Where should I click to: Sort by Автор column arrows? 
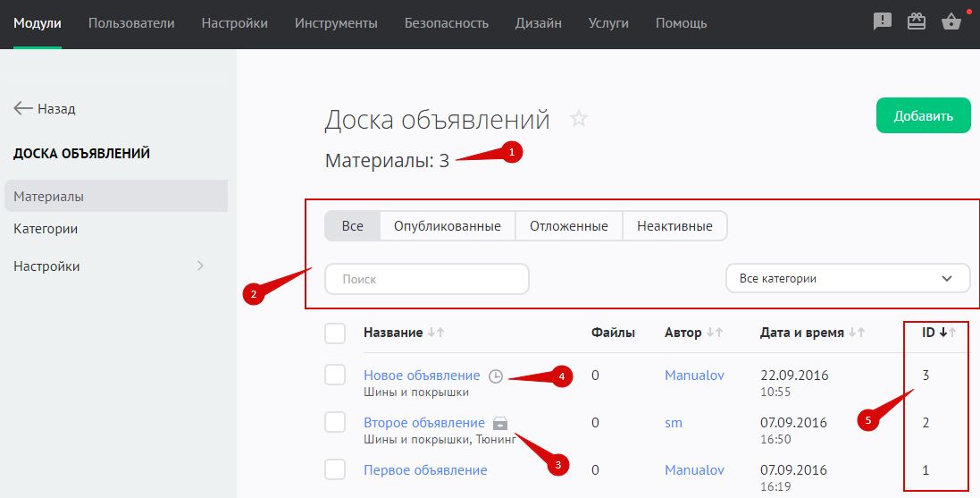(715, 333)
